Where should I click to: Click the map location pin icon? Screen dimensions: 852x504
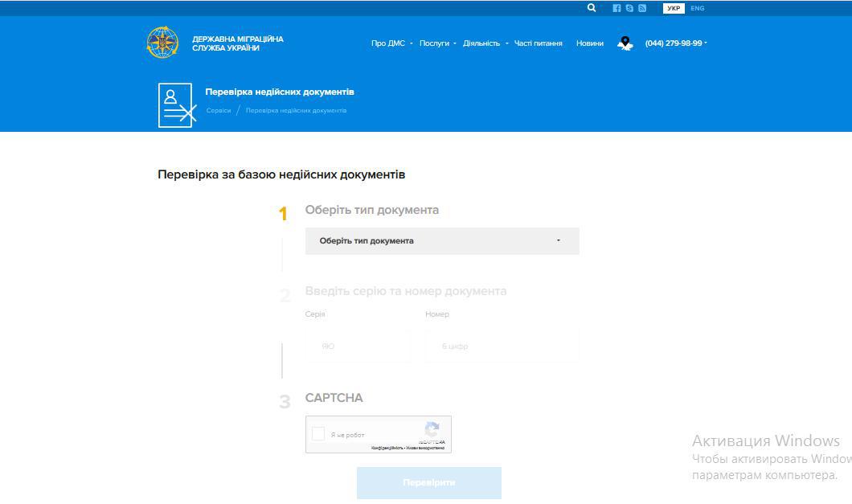[625, 43]
